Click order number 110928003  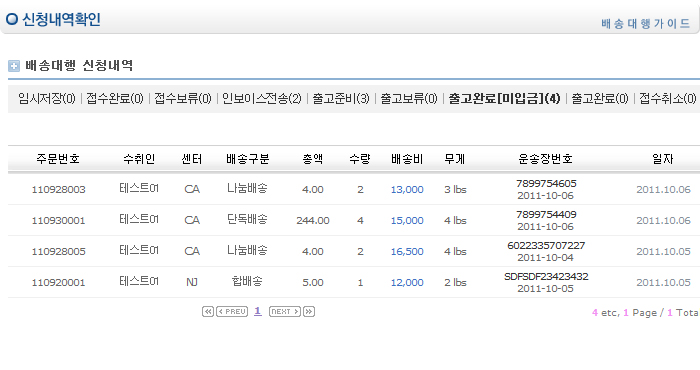coord(58,190)
